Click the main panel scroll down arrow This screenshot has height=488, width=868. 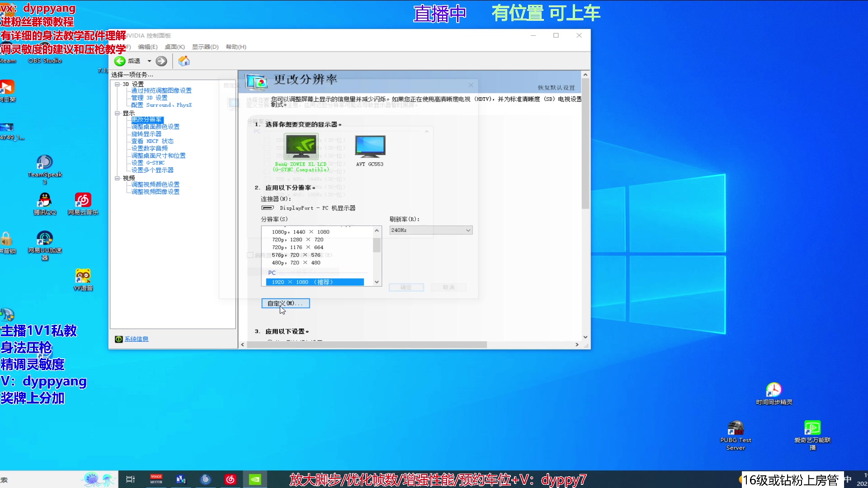click(585, 337)
